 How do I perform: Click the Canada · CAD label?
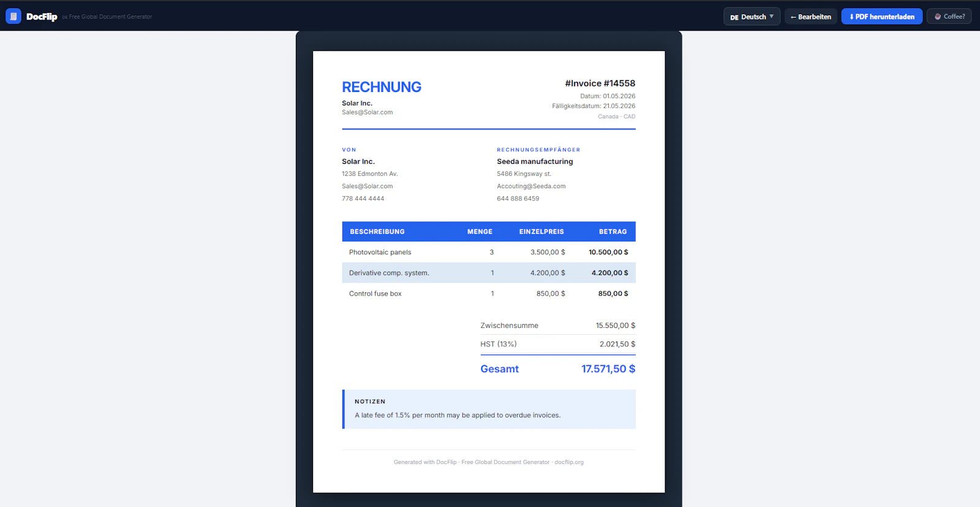coord(616,116)
